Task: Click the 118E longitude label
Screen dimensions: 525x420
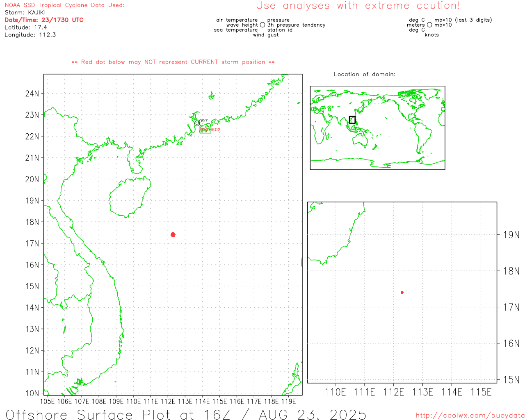Action: [x=271, y=401]
